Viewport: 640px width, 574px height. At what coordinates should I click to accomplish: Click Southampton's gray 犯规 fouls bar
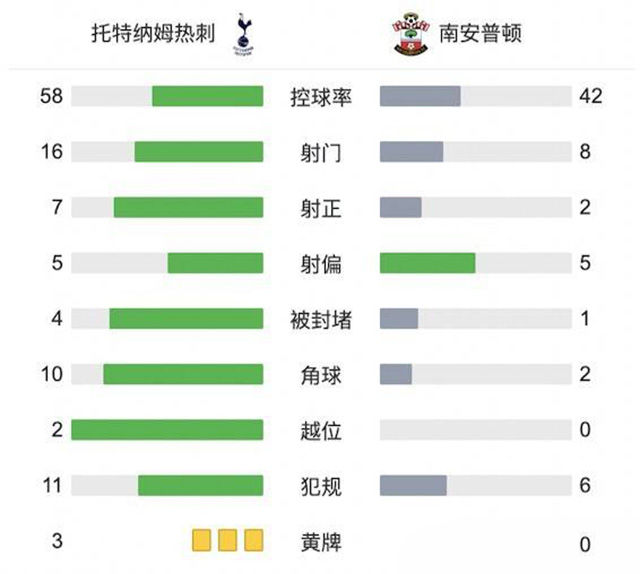click(413, 486)
